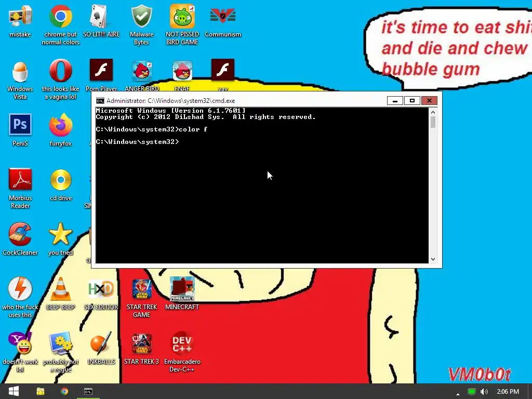Image resolution: width=532 pixels, height=399 pixels.
Task: Open File Explorer from the taskbar
Action: point(41,392)
